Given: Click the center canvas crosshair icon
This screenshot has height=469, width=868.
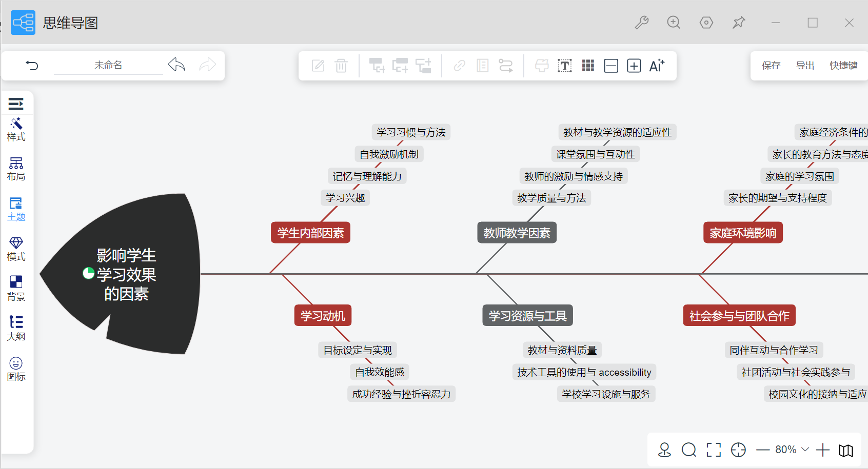Looking at the screenshot, I should [x=738, y=450].
